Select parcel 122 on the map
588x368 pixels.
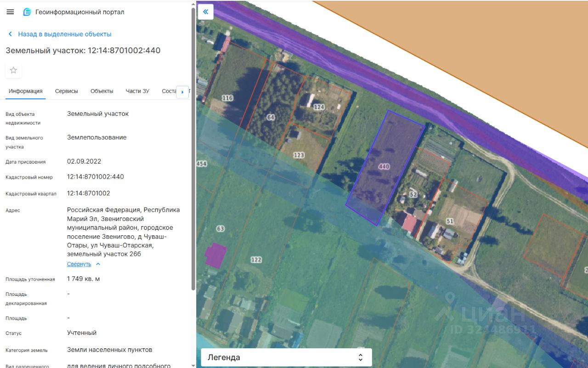point(256,260)
